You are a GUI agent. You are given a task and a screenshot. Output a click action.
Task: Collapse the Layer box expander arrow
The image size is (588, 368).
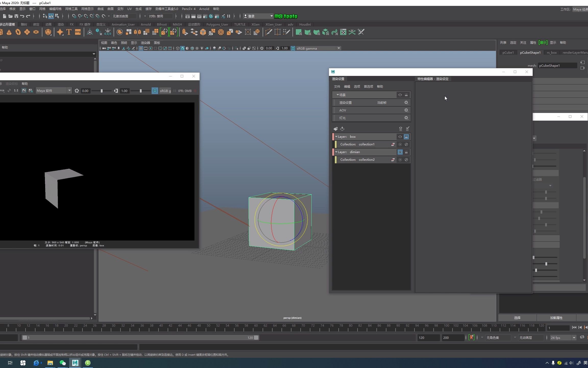pos(336,137)
